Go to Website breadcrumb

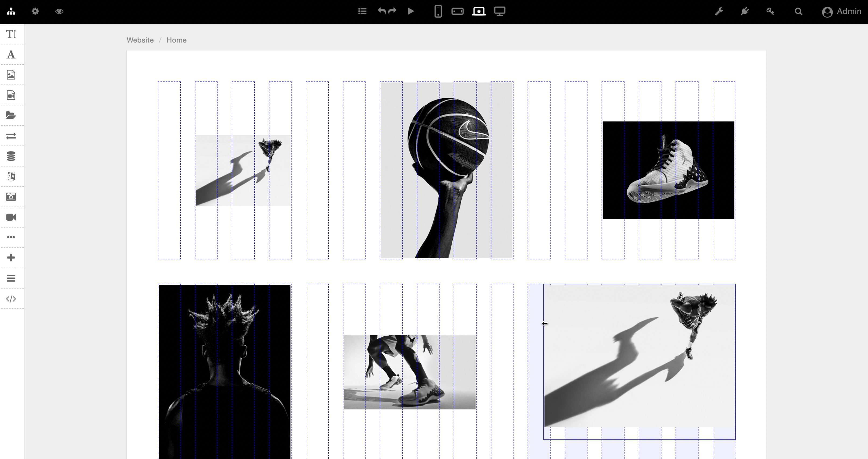pyautogui.click(x=140, y=40)
